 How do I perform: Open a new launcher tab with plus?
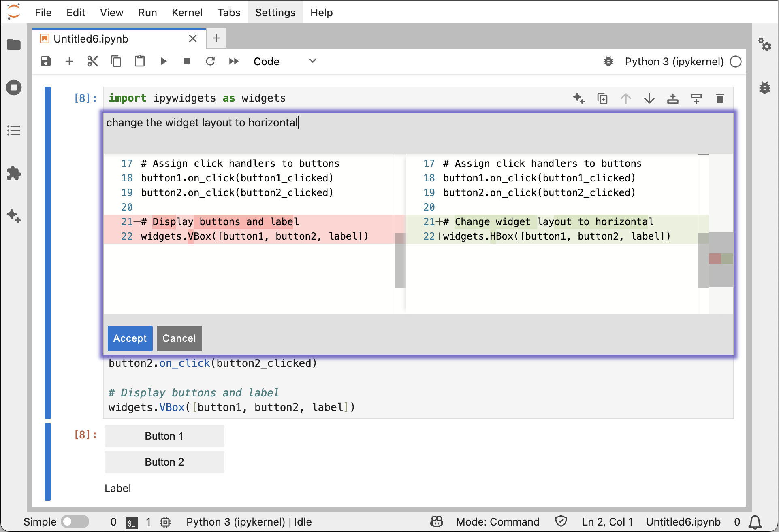pyautogui.click(x=216, y=39)
